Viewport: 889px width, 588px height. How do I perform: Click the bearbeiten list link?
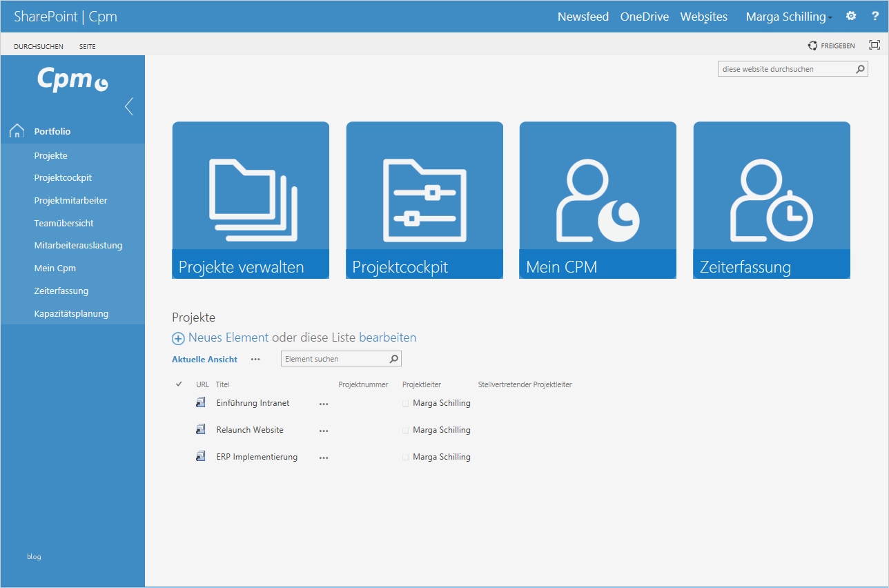(387, 337)
